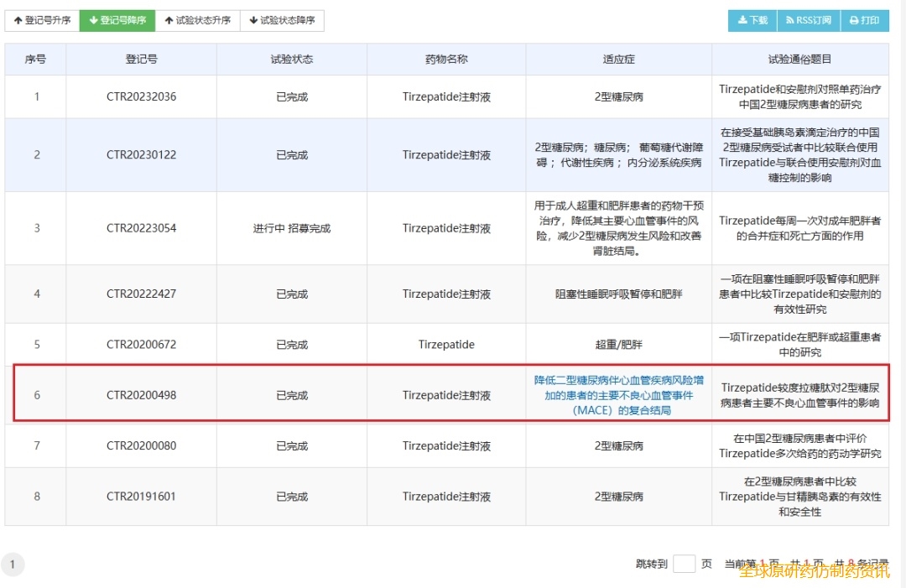Type in the 跳转到 page number field
The height and width of the screenshot is (588, 906).
click(684, 564)
